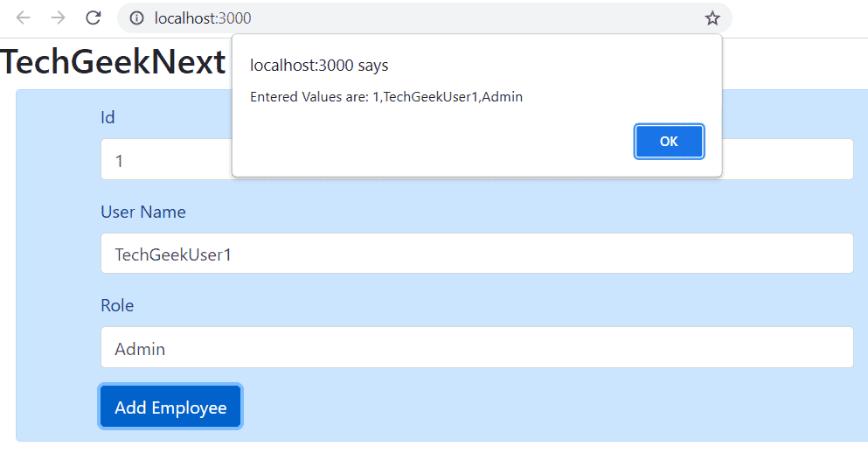Click empty space of the address bar
The image size is (868, 453).
coord(470,18)
